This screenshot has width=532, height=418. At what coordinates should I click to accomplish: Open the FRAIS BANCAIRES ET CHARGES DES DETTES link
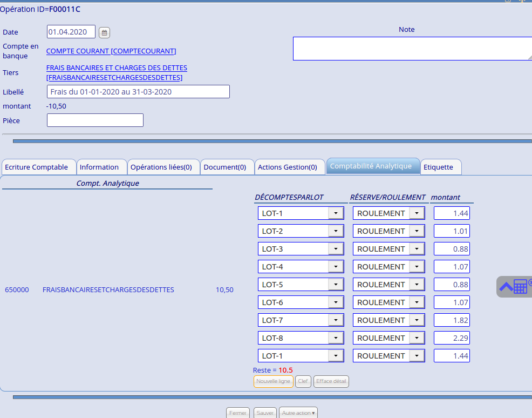click(117, 68)
